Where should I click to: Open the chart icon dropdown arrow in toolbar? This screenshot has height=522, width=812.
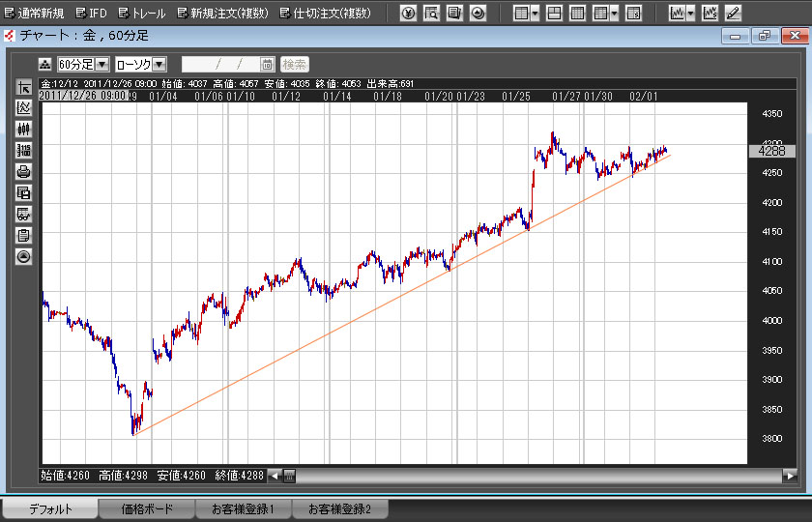point(690,14)
